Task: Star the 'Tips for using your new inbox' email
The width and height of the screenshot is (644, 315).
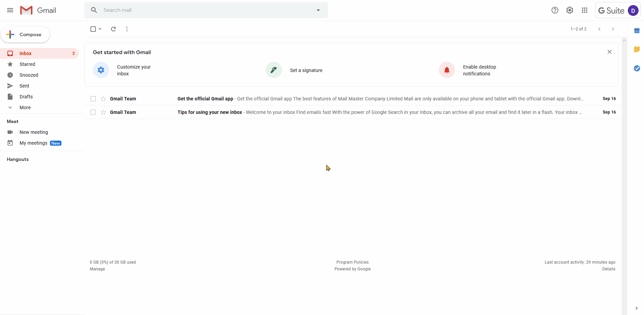Action: (103, 112)
